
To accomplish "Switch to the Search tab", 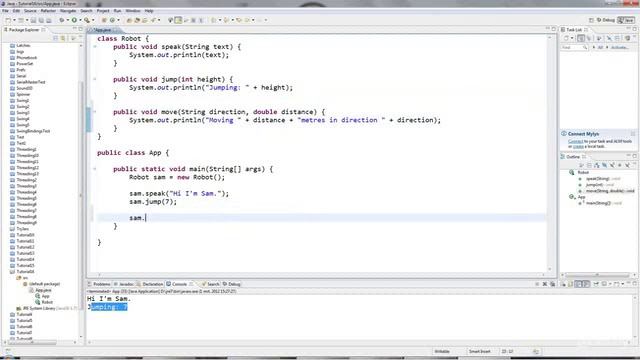I will (x=210, y=284).
